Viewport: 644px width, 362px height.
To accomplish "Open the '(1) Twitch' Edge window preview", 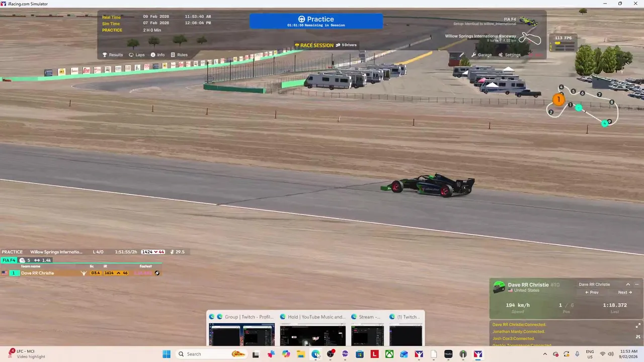I will (406, 329).
